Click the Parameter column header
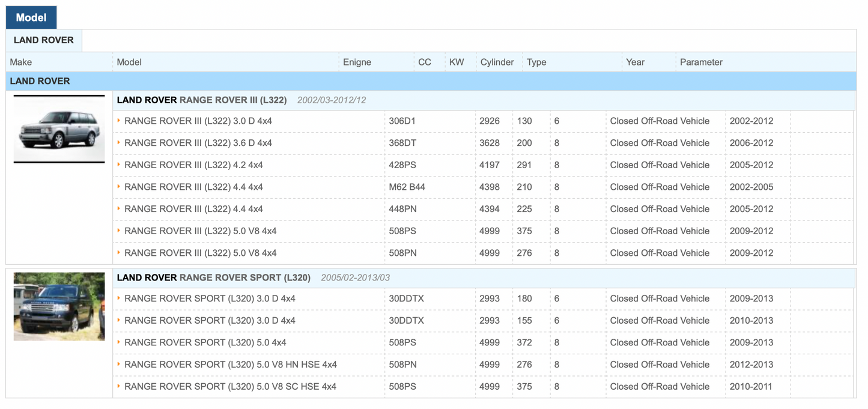This screenshot has width=868, height=409. point(701,62)
